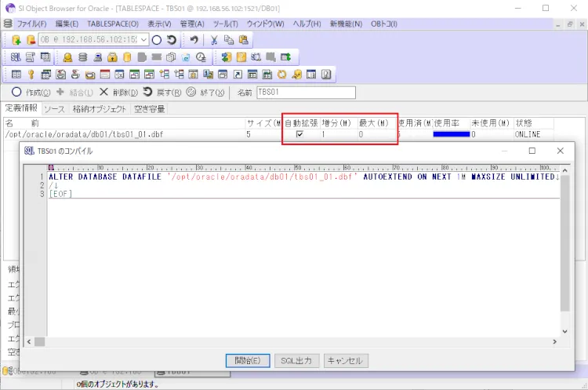Open the OBトコ(I) menu
Image resolution: width=588 pixels, height=390 pixels.
(384, 24)
